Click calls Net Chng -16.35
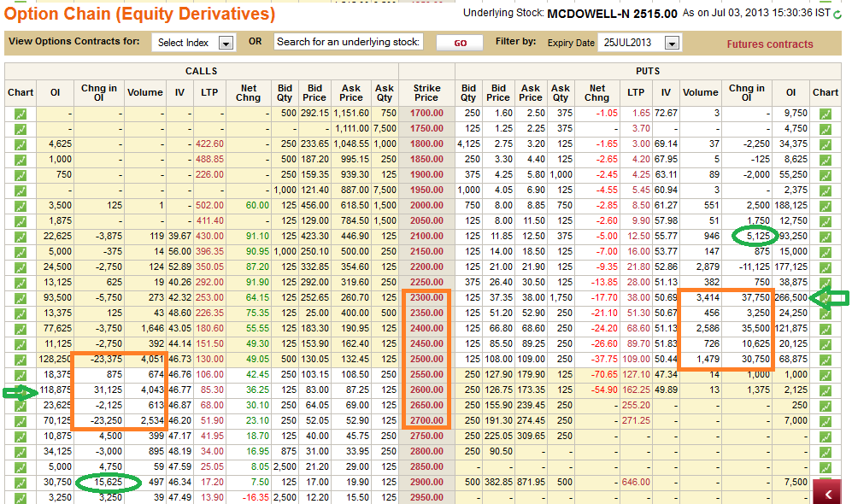This screenshot has height=504, width=852. (x=256, y=497)
